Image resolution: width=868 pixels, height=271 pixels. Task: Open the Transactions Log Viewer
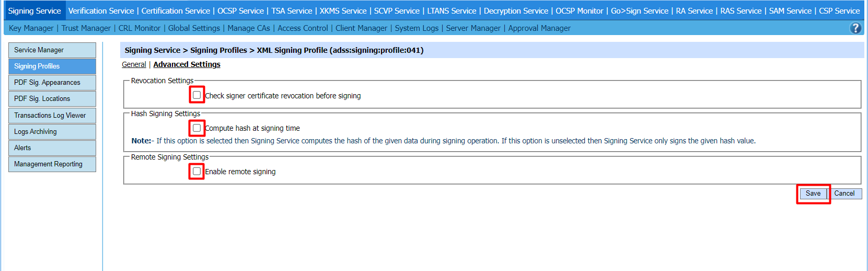(x=52, y=116)
